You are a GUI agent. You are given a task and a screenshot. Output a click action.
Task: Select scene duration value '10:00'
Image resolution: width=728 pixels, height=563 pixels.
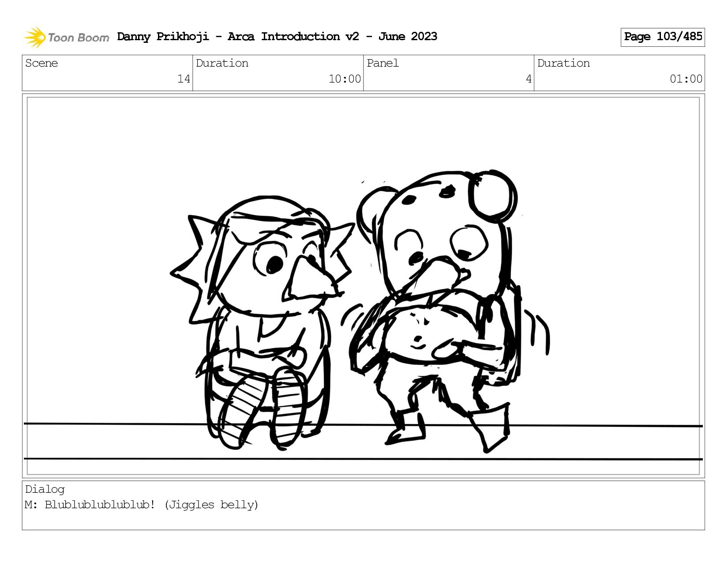tap(345, 79)
